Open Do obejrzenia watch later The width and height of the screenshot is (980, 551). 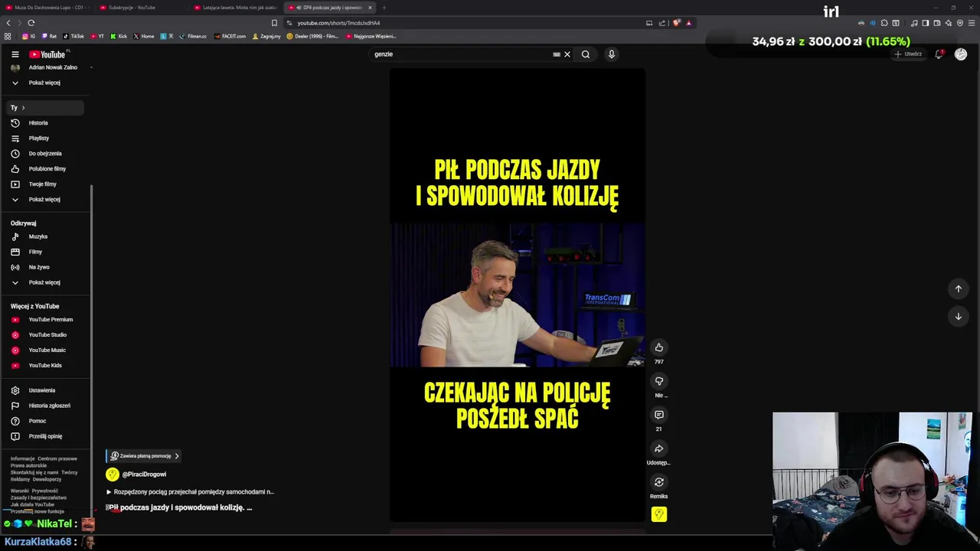(x=46, y=153)
